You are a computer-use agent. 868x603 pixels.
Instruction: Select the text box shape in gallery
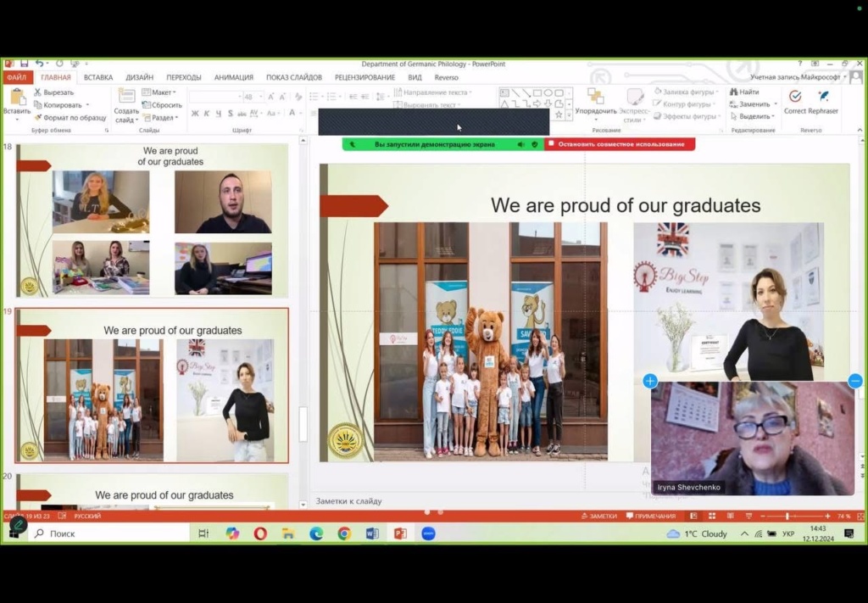(504, 92)
